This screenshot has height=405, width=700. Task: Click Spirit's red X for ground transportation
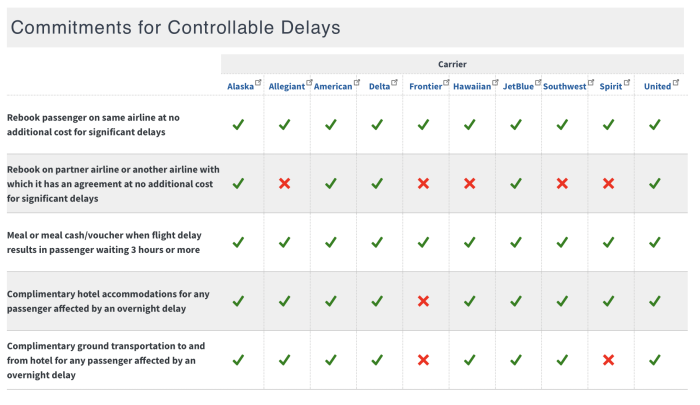(x=608, y=360)
